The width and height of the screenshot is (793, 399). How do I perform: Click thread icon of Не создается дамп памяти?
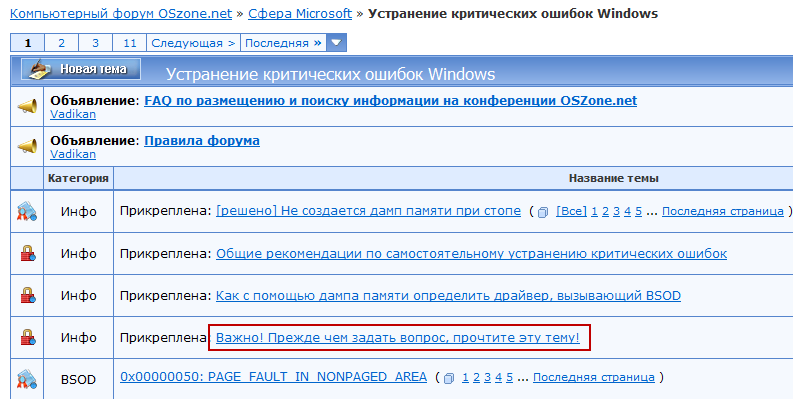click(27, 211)
